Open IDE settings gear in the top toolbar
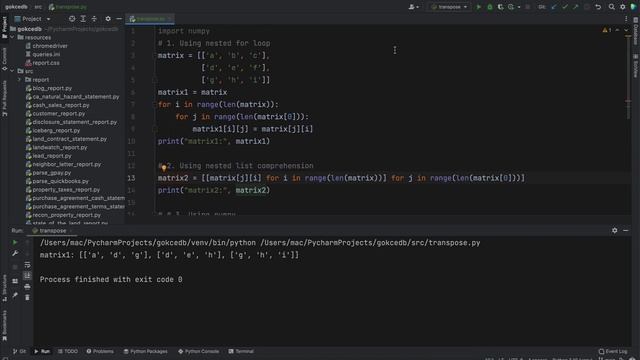640x360 pixels. [622, 7]
